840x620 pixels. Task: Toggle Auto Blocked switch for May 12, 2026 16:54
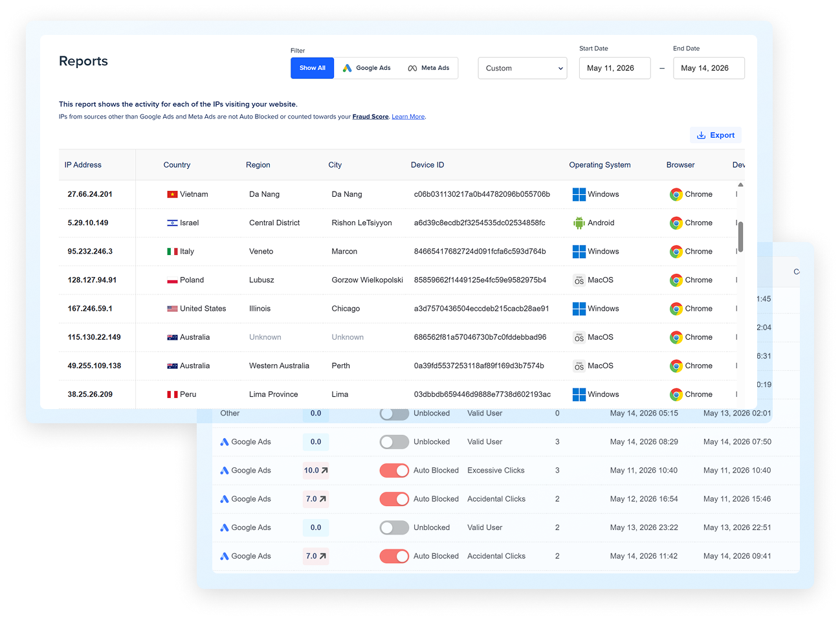click(394, 499)
